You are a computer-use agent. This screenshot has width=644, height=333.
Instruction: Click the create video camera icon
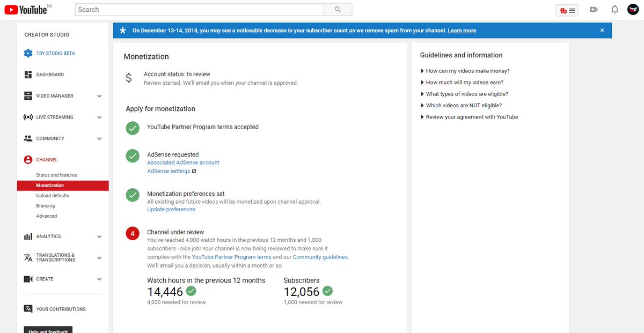coord(594,10)
